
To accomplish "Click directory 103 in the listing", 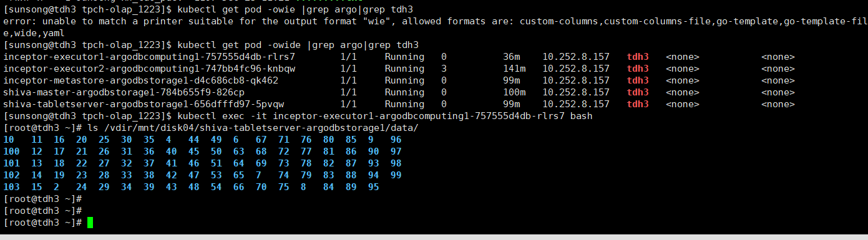I will click(x=12, y=187).
